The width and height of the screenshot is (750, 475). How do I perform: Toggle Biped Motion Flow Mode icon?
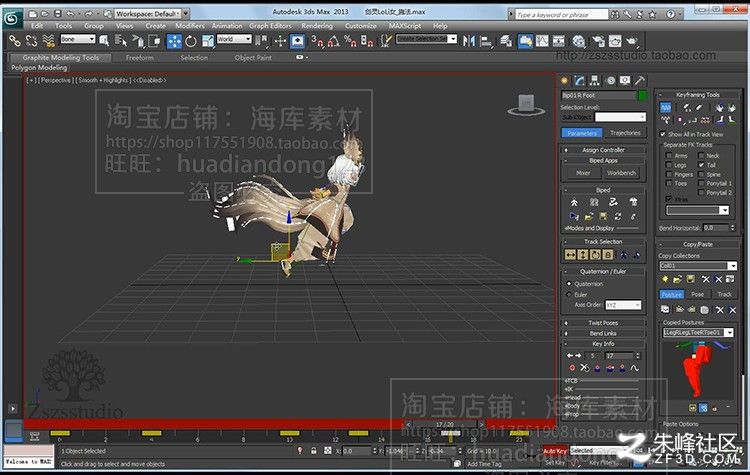click(613, 202)
